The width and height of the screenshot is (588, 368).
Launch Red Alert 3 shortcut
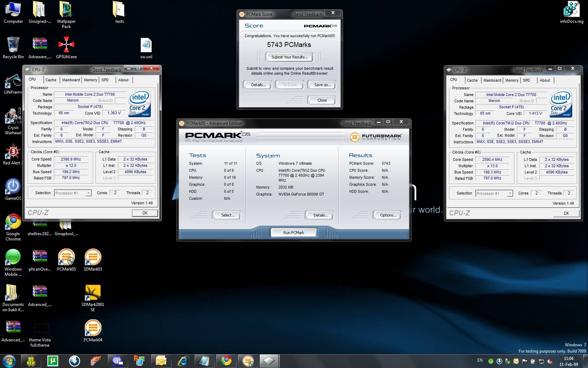(x=13, y=154)
